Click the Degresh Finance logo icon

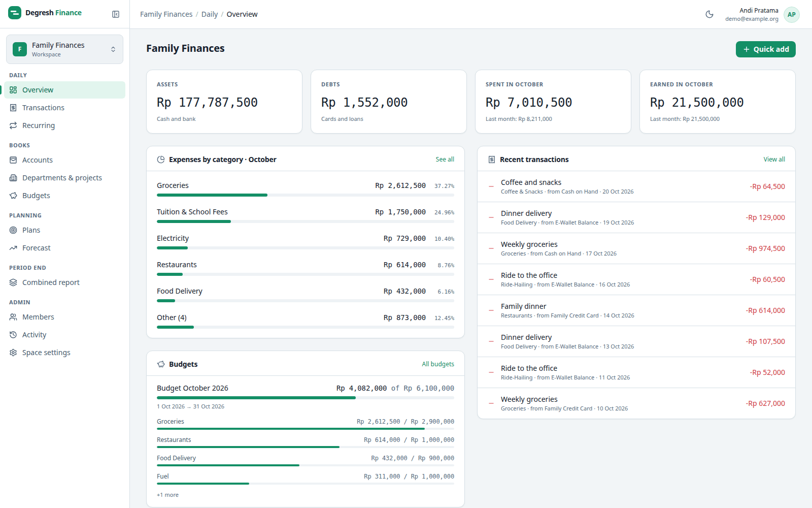click(15, 13)
